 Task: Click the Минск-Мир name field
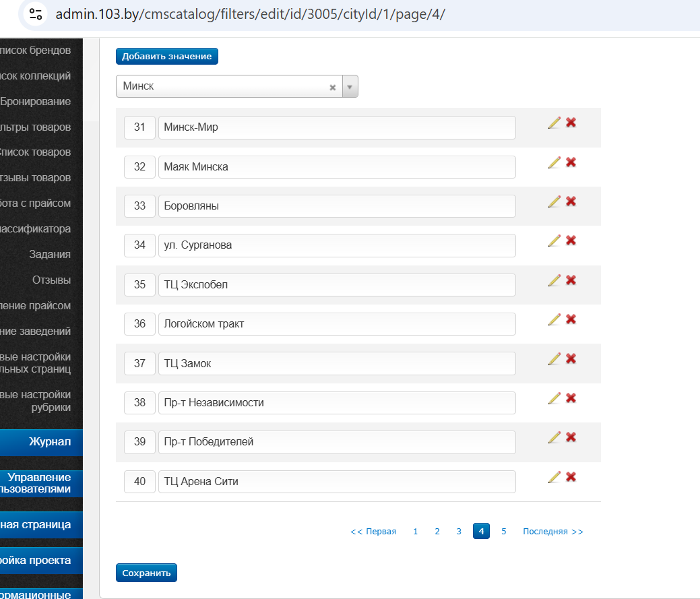coord(337,127)
